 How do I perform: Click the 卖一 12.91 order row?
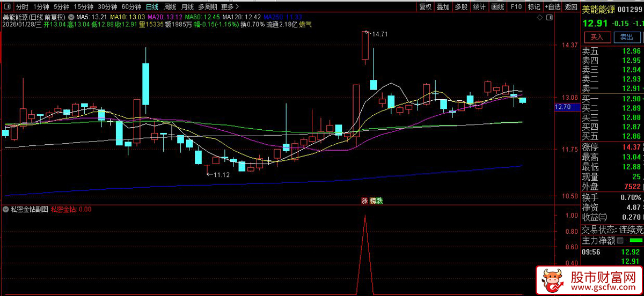tap(612, 88)
